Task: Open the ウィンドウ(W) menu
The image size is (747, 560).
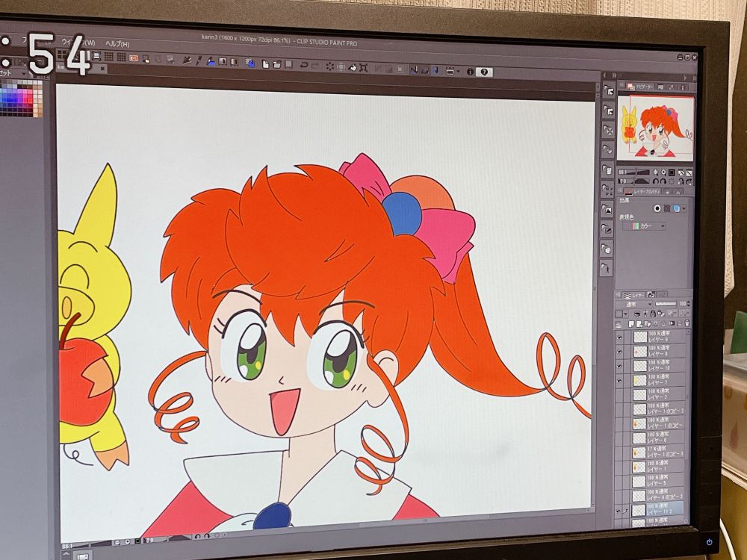Action: (x=78, y=43)
